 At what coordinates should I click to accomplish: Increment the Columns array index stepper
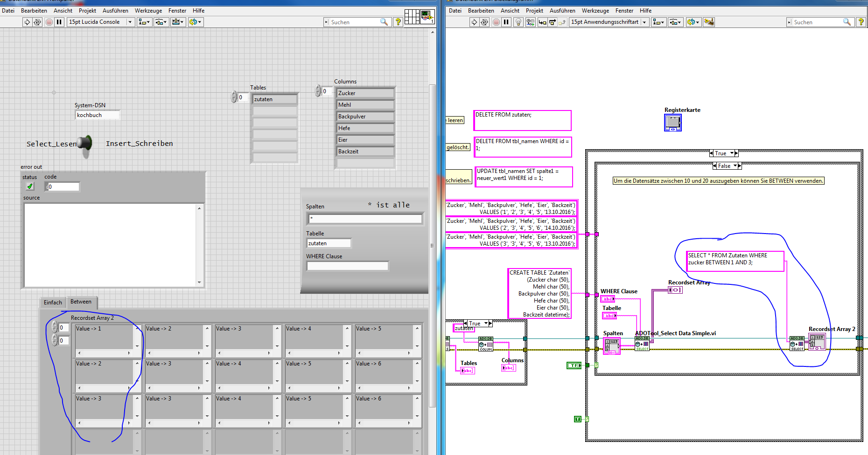point(318,88)
